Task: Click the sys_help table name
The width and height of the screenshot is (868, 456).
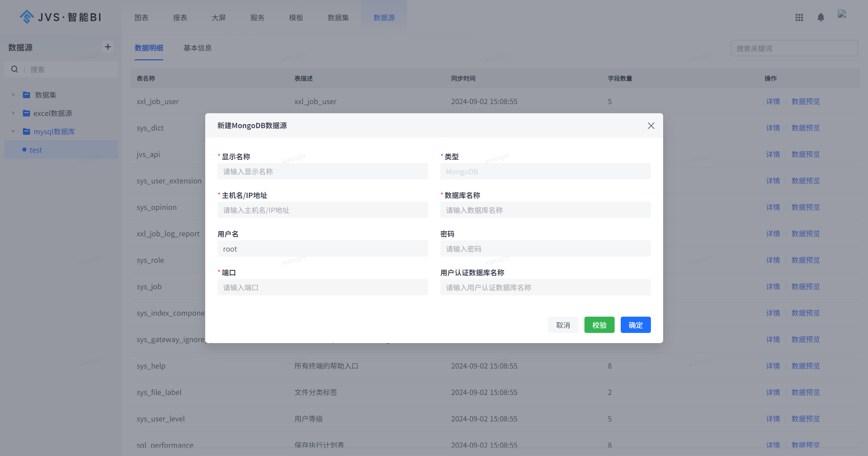Action: click(151, 366)
